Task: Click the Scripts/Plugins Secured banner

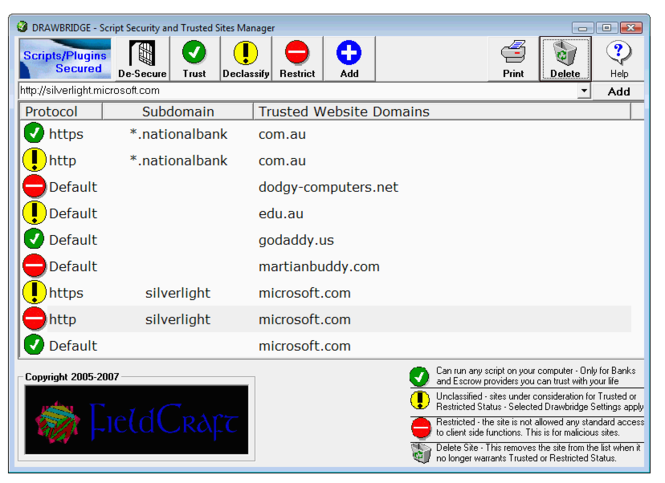Action: 65,59
